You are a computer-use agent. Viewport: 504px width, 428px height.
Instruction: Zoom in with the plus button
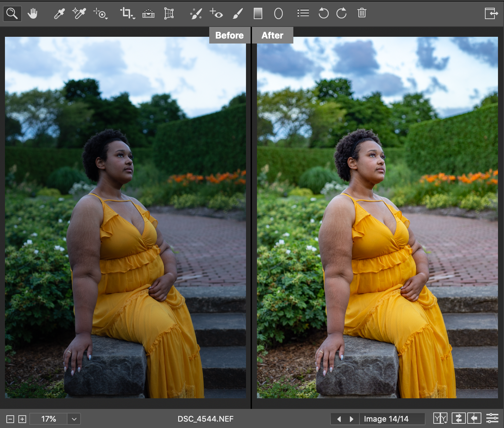[22, 419]
